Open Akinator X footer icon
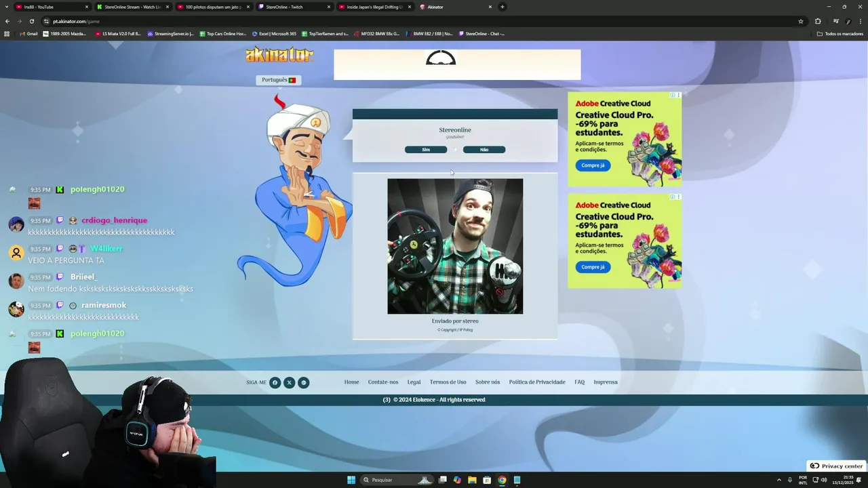This screenshot has width=868, height=488. tap(290, 382)
